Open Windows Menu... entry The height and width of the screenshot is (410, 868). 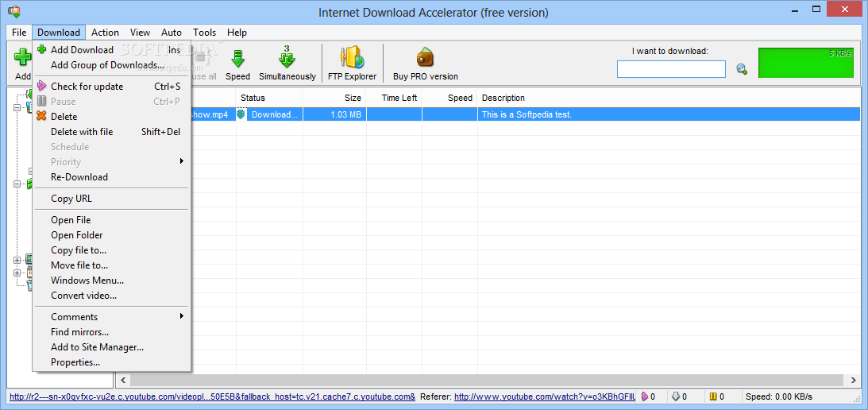(112, 280)
